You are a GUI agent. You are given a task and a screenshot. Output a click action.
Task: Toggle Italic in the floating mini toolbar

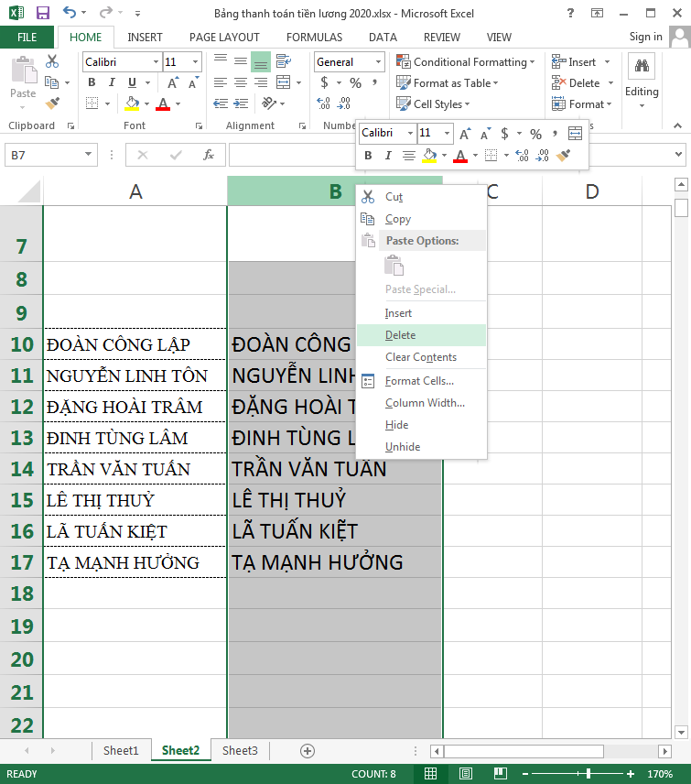387,156
